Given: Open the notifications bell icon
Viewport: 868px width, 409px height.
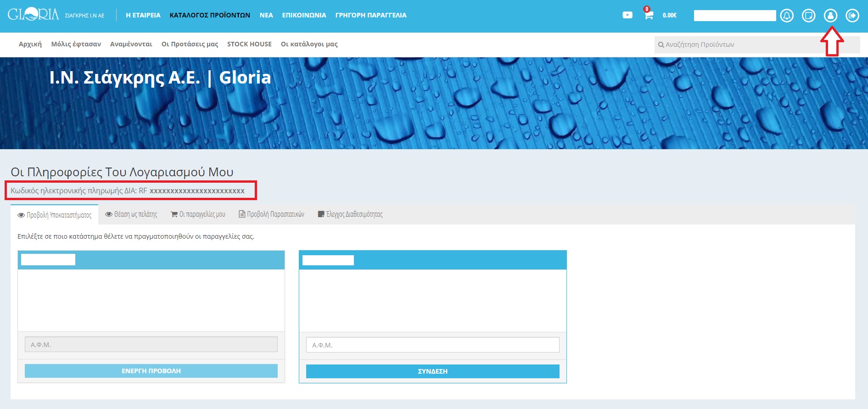Looking at the screenshot, I should click(787, 16).
